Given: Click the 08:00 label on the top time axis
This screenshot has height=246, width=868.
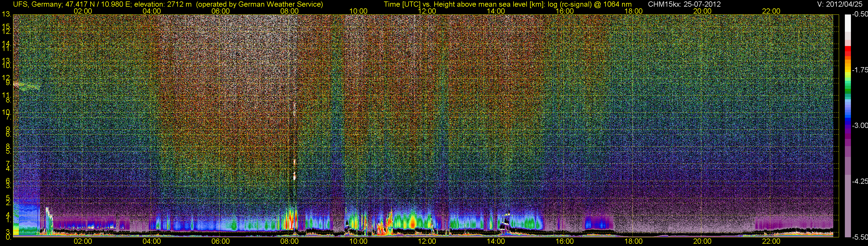Looking at the screenshot, I should 289,11.
